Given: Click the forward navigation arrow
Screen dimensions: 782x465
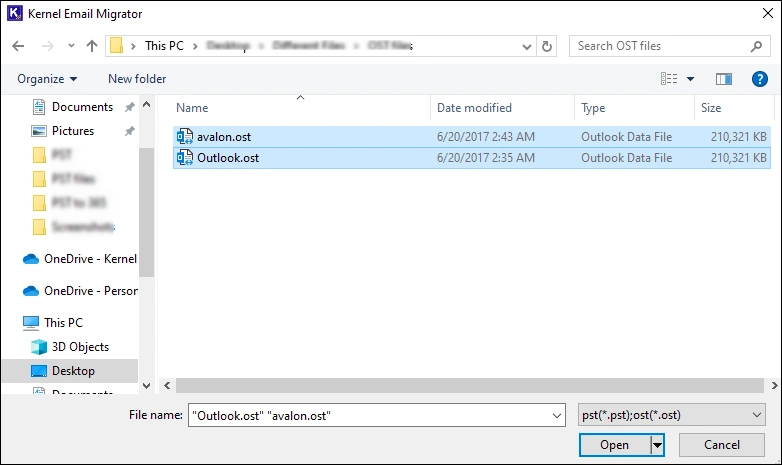Looking at the screenshot, I should (x=47, y=46).
